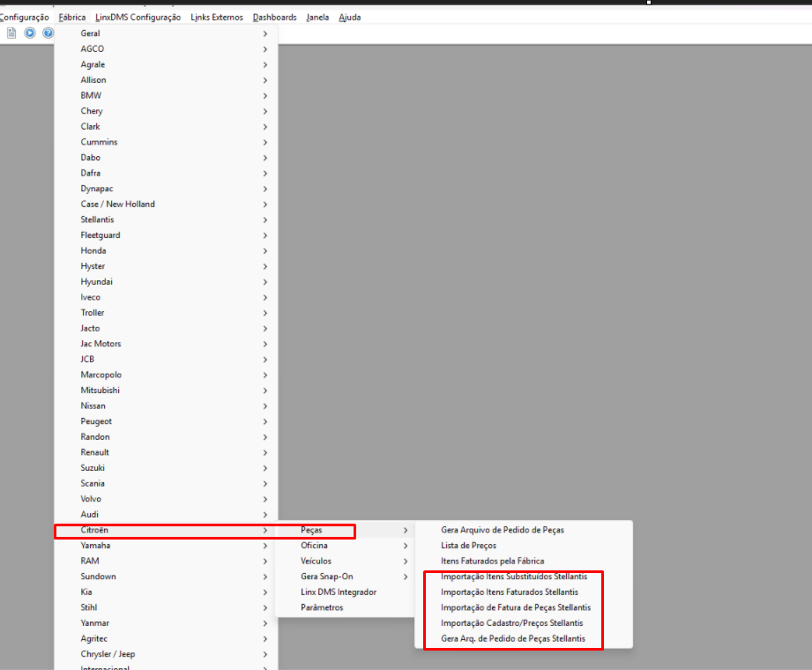The image size is (812, 670).
Task: Open the Configuração menu
Action: click(x=25, y=17)
